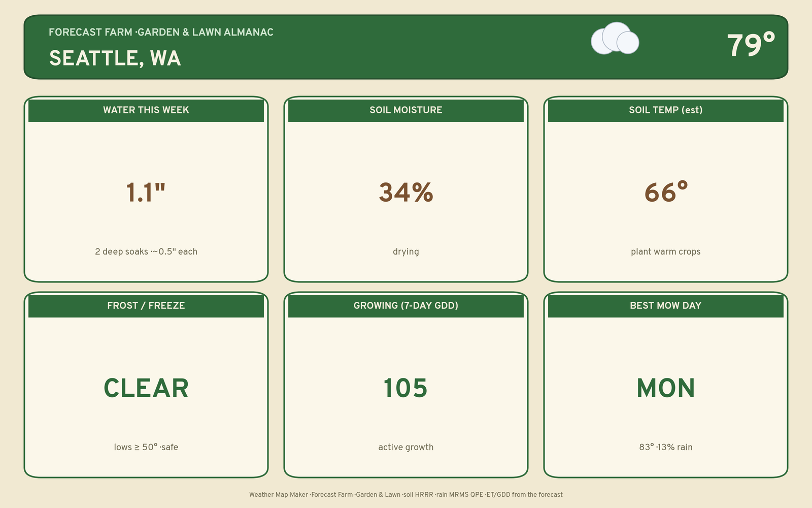Click the 1.1" water amount value
The image size is (812, 508).
click(x=146, y=193)
